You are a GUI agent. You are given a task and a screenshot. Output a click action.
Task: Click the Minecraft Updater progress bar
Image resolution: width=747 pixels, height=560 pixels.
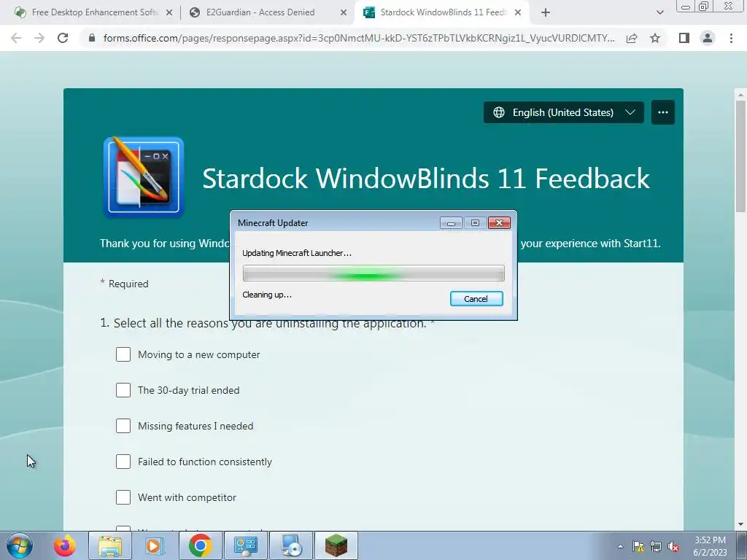pos(373,274)
